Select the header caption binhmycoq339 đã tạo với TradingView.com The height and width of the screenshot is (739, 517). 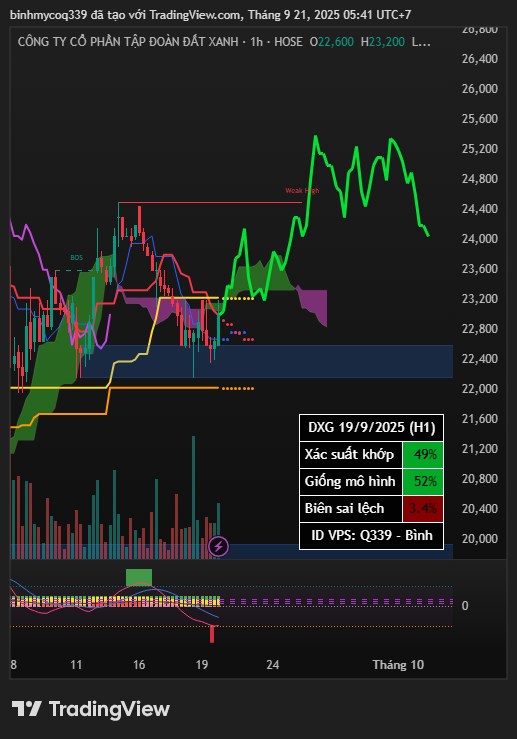coord(125,15)
